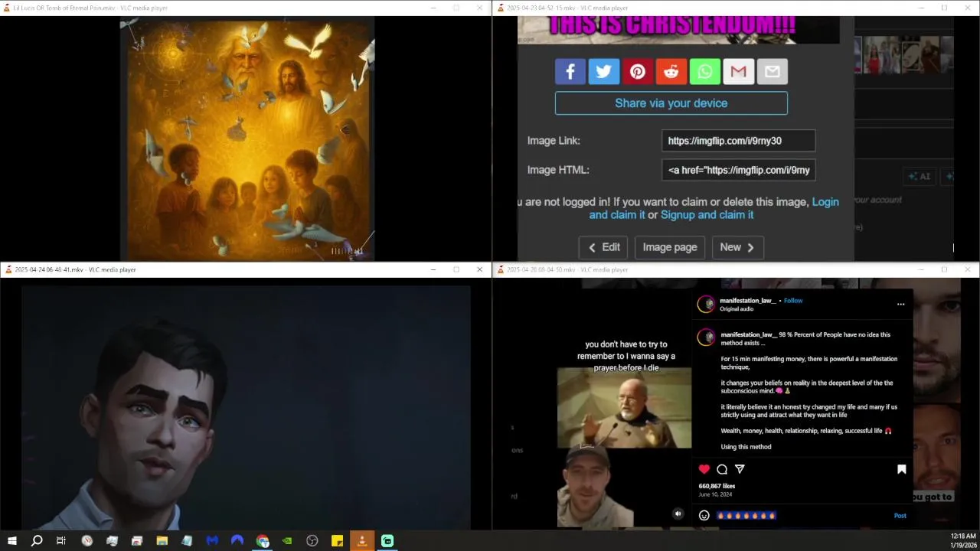Select the Image Link URL field
This screenshot has height=551, width=980.
click(738, 141)
